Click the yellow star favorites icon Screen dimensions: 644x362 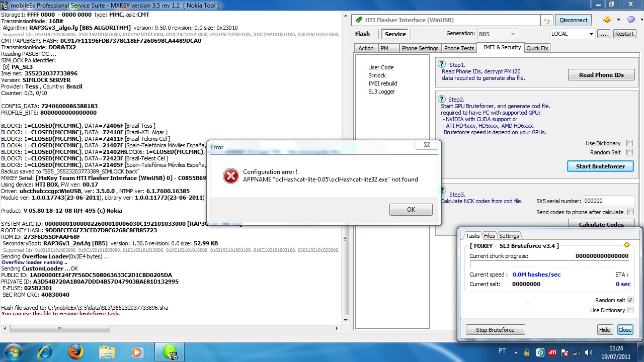click(607, 20)
